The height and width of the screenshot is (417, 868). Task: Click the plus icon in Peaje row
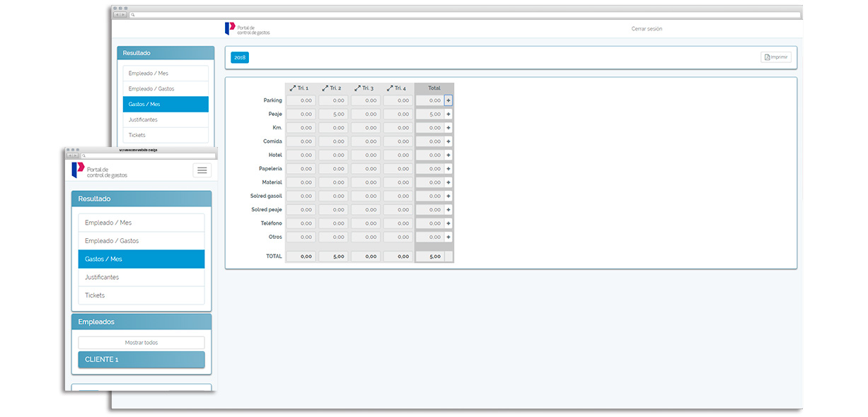coord(449,114)
